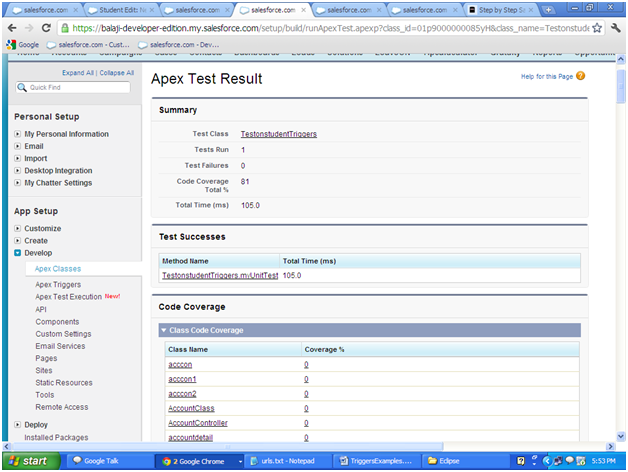This screenshot has width=628, height=472.
Task: Click the Help for this Page question icon
Action: tap(580, 76)
